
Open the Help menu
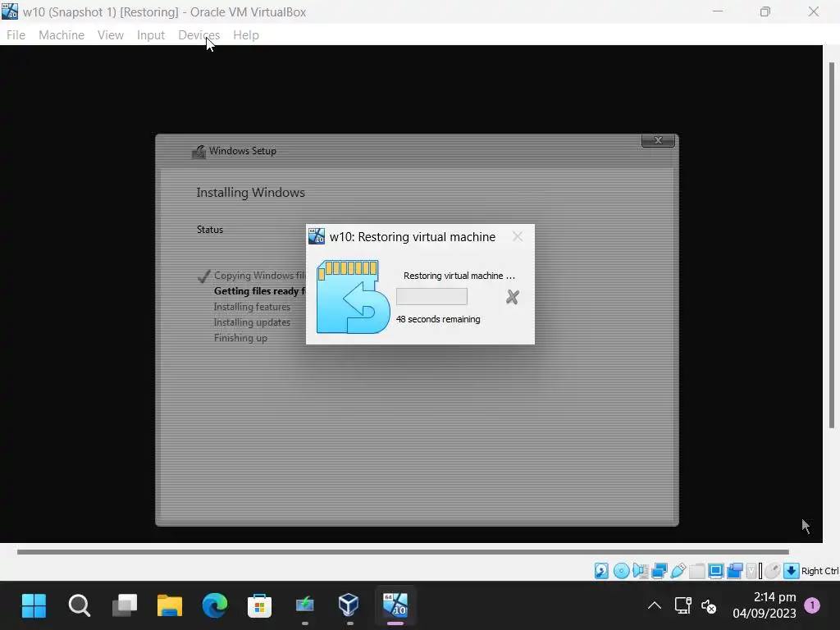[x=246, y=34]
